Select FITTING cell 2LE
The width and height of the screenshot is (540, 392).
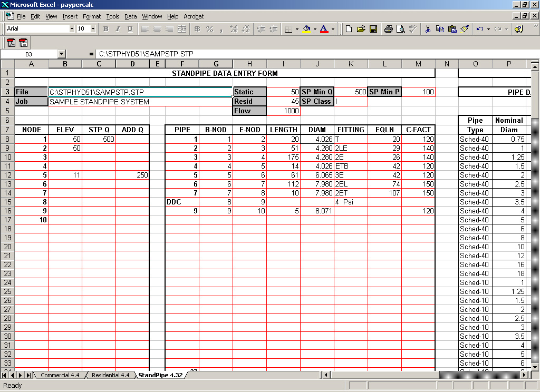pyautogui.click(x=351, y=148)
